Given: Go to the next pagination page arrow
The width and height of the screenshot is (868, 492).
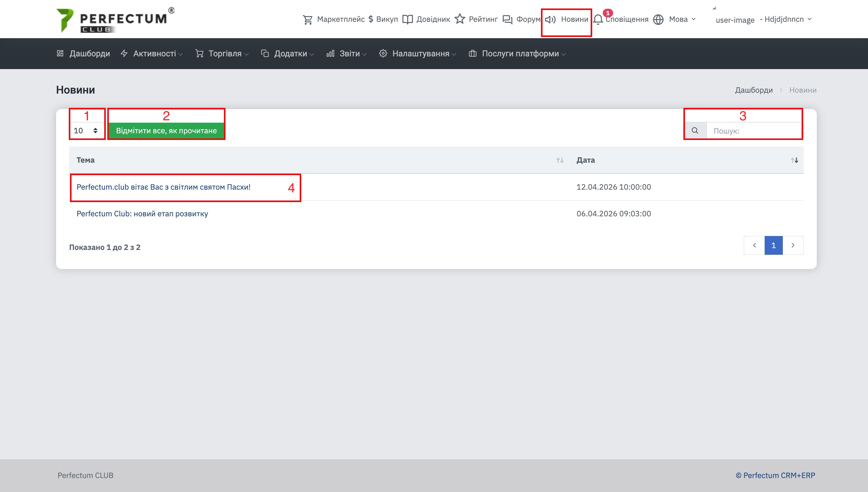Looking at the screenshot, I should click(793, 245).
